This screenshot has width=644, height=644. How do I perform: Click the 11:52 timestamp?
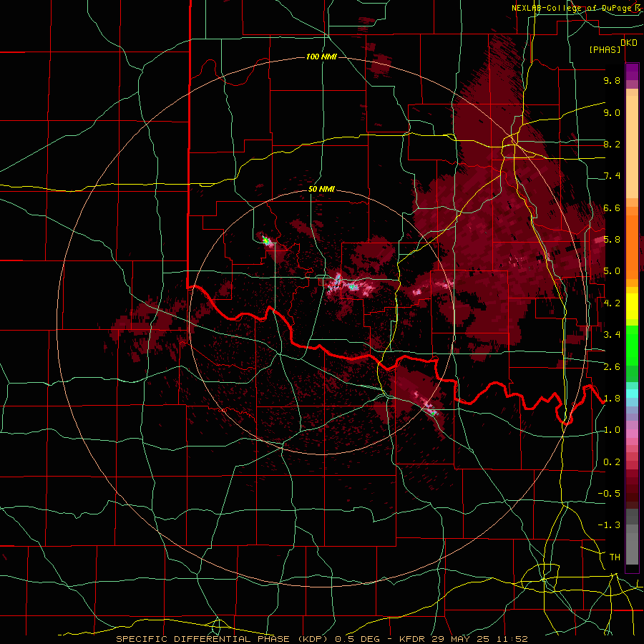point(512,639)
